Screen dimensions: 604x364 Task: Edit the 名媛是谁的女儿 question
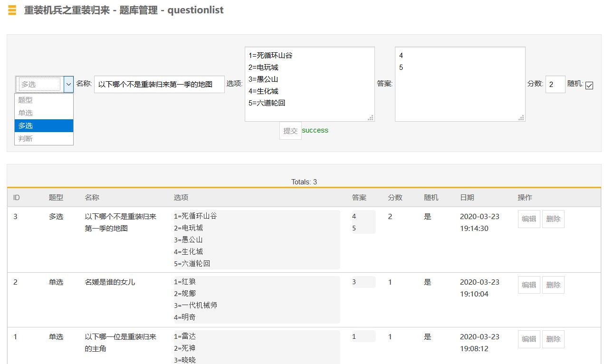pos(529,285)
